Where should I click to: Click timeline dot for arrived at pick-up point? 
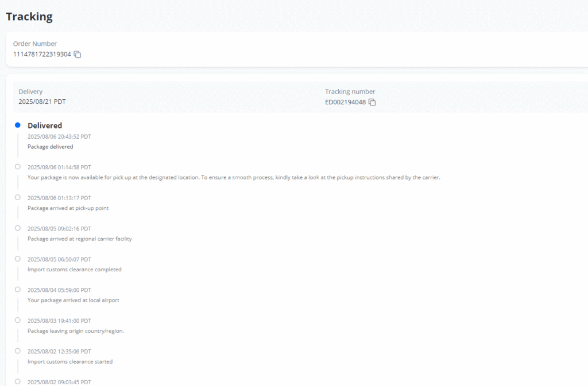click(x=18, y=197)
